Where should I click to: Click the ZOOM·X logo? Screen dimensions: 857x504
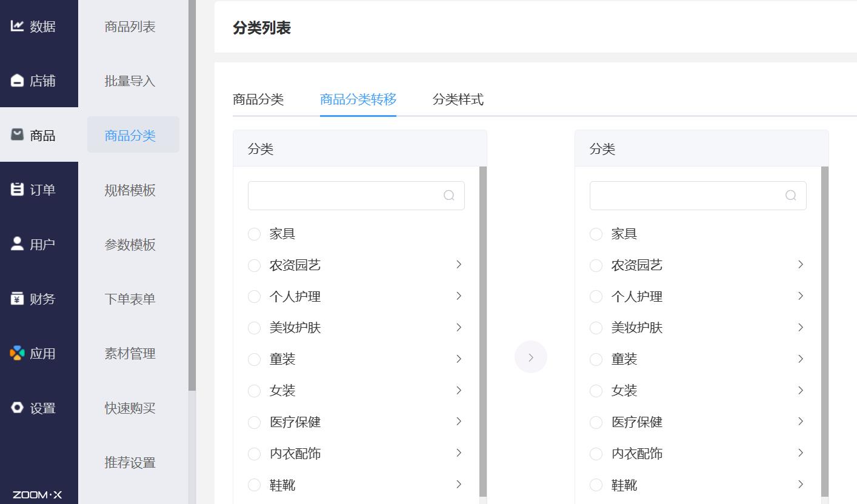[x=37, y=495]
